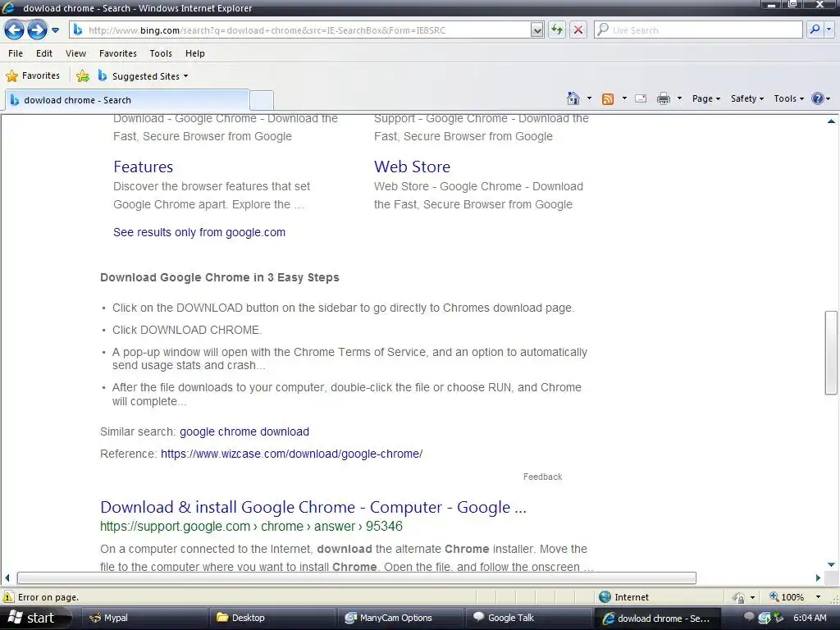Expand the Print dropdown arrow
Image resolution: width=840 pixels, height=630 pixels.
click(679, 98)
